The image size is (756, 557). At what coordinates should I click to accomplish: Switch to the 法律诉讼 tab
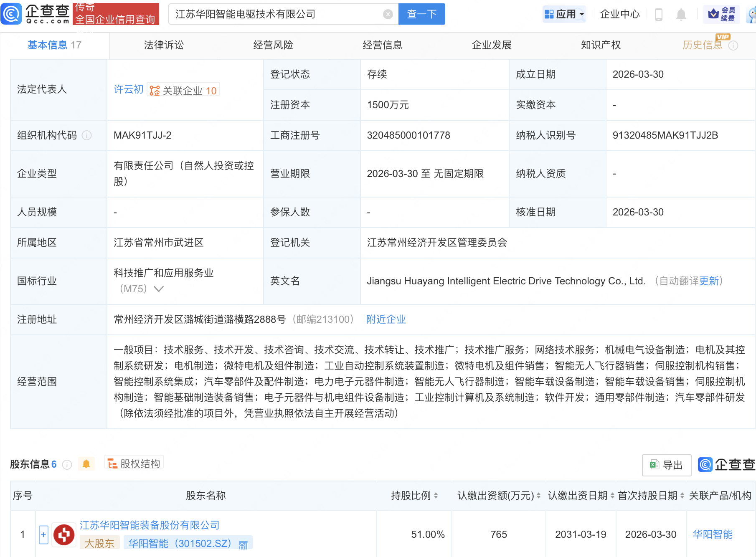pyautogui.click(x=164, y=45)
